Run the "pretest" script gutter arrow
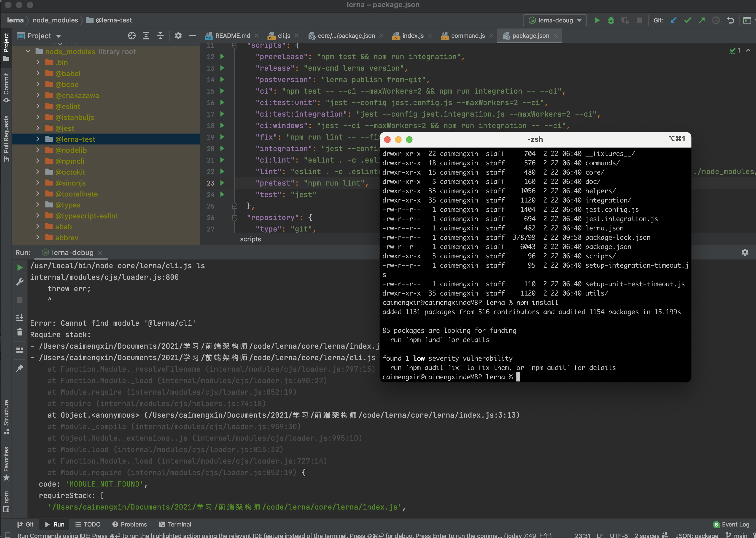This screenshot has height=538, width=756. click(x=223, y=183)
